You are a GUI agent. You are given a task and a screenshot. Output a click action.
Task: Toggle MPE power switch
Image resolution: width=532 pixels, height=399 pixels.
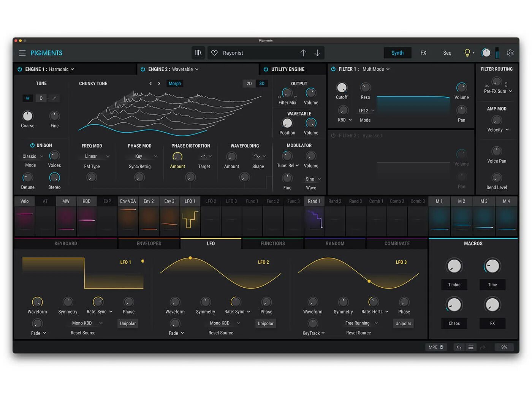coord(442,347)
